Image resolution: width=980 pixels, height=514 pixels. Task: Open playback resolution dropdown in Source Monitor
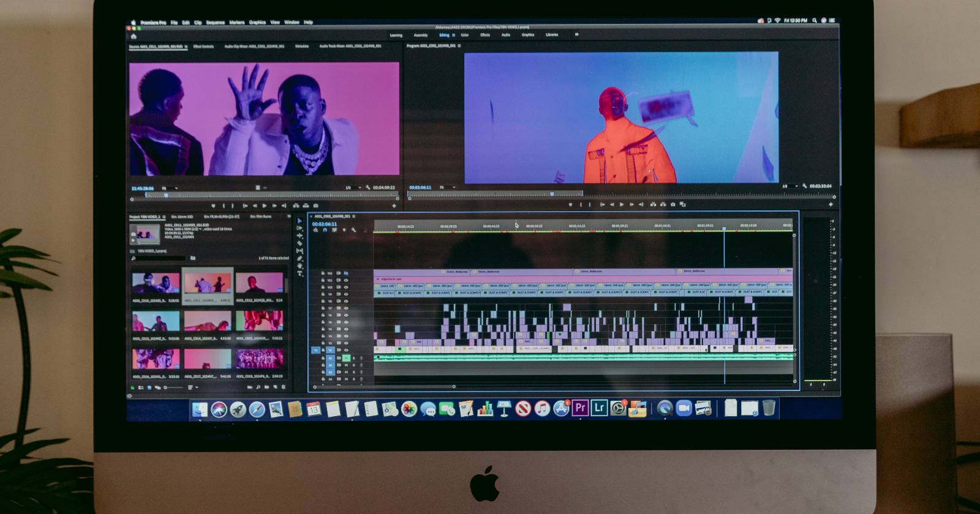(x=353, y=187)
